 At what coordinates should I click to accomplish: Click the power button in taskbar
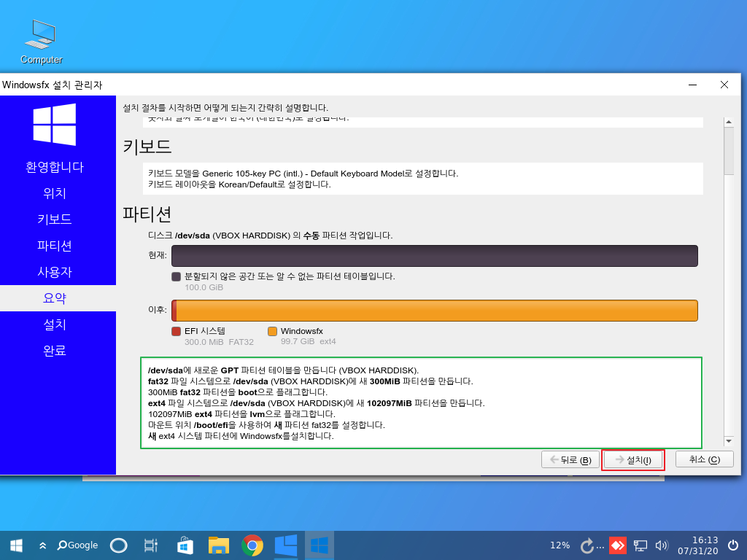(x=733, y=545)
